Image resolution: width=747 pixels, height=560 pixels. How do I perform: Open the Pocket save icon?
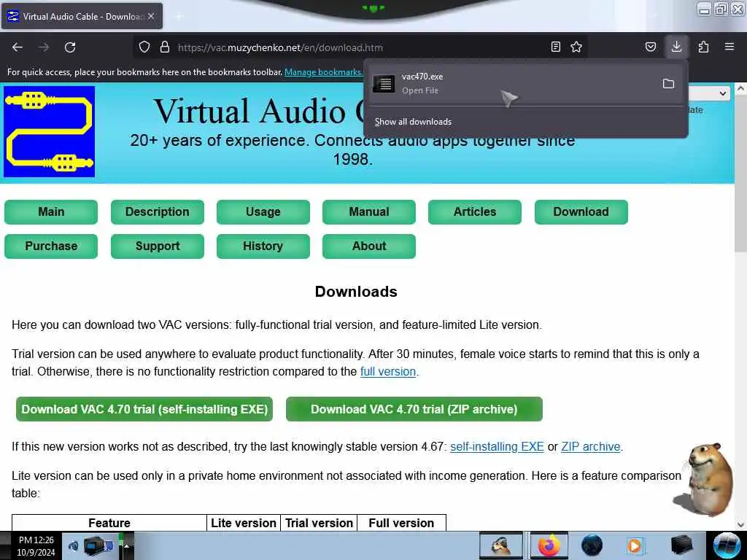[x=650, y=47]
